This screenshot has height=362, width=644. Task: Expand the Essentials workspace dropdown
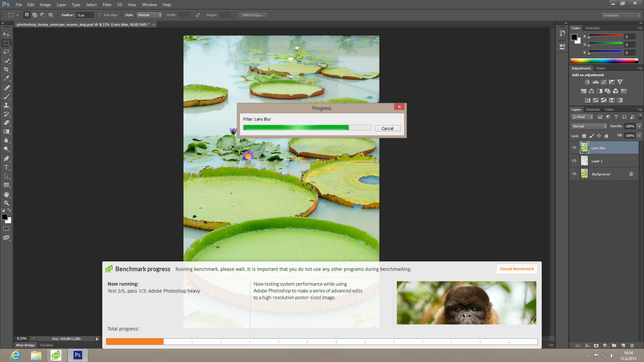coord(621,15)
